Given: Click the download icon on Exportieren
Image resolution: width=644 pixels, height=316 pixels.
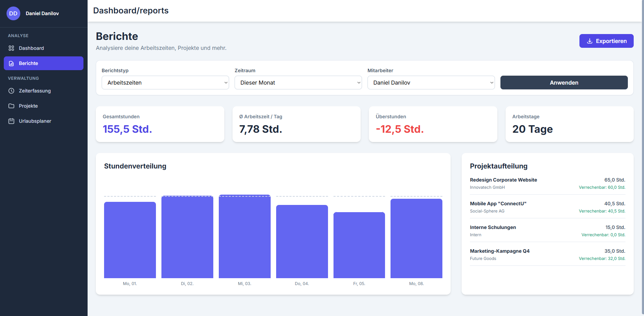Looking at the screenshot, I should [589, 41].
